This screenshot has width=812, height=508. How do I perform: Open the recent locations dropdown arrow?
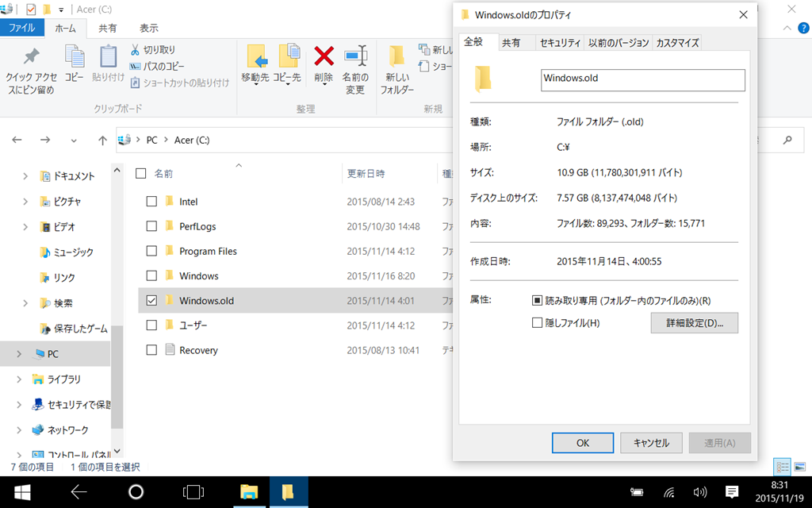(74, 140)
